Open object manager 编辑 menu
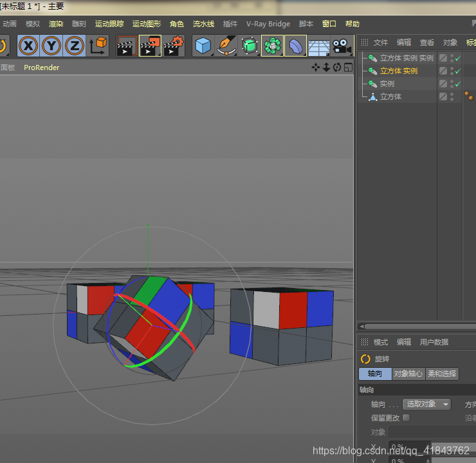The image size is (476, 463). (404, 42)
